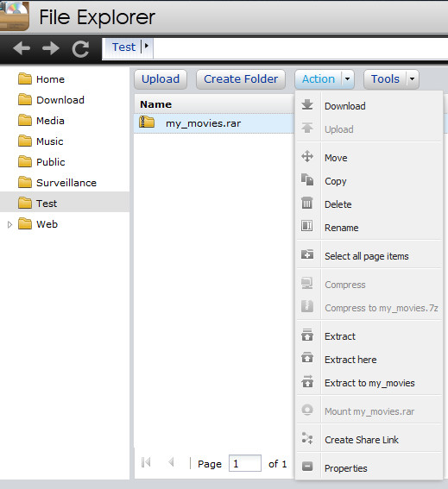
Task: Click the back arrow navigation icon
Action: 22,48
